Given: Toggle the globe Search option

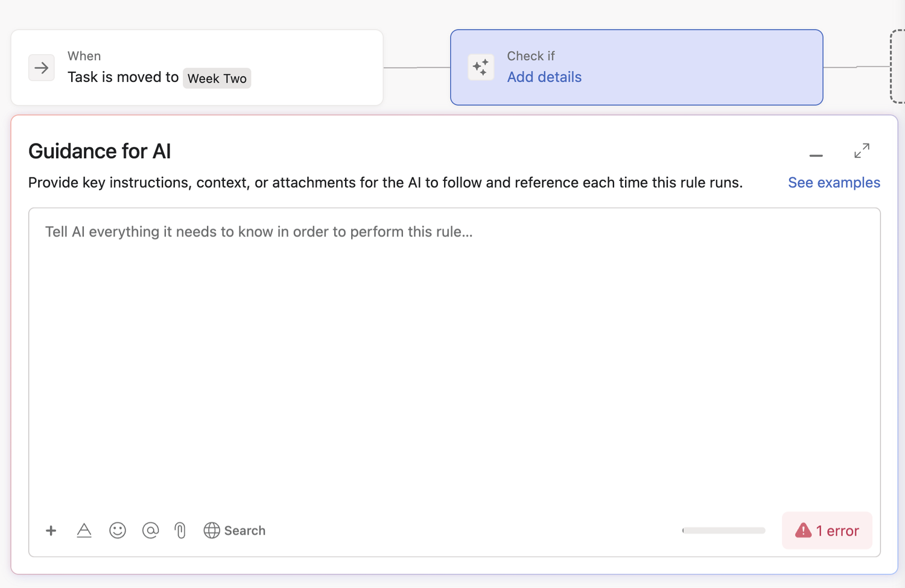Looking at the screenshot, I should [235, 531].
